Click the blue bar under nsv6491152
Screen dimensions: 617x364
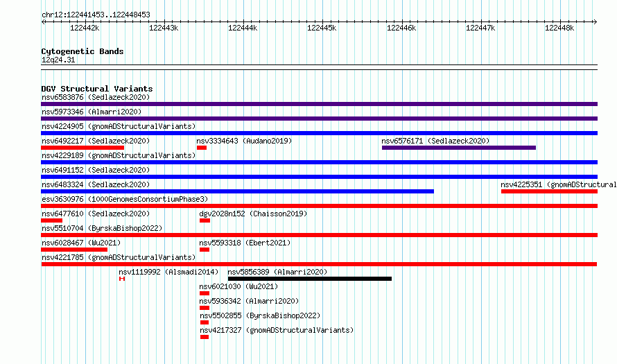pyautogui.click(x=319, y=177)
